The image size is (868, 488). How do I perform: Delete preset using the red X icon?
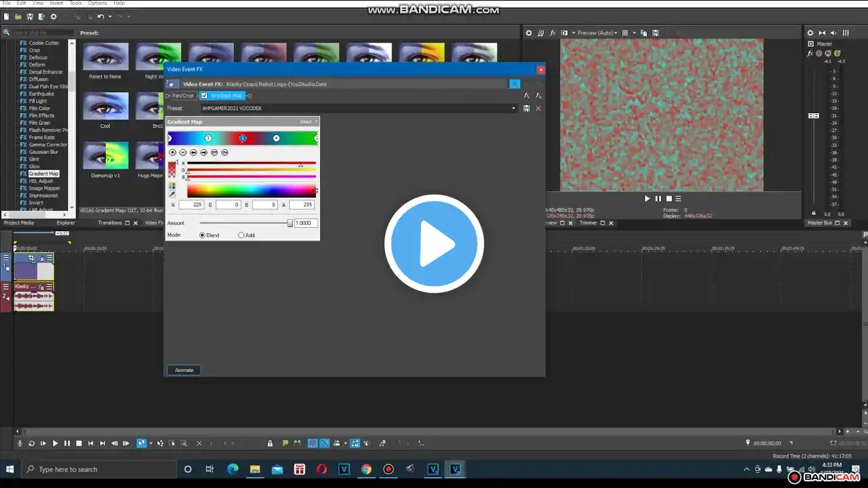pos(538,108)
